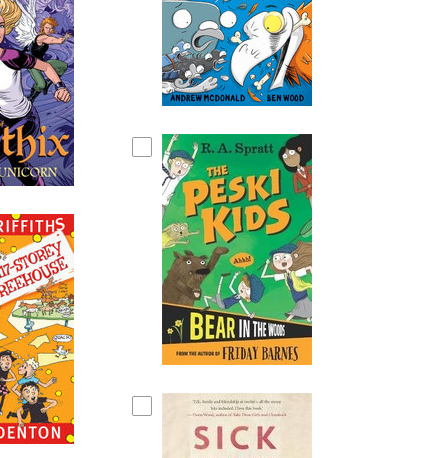Click the brown bear illustration on Peski Kids cover
The height and width of the screenshot is (458, 447).
190,275
